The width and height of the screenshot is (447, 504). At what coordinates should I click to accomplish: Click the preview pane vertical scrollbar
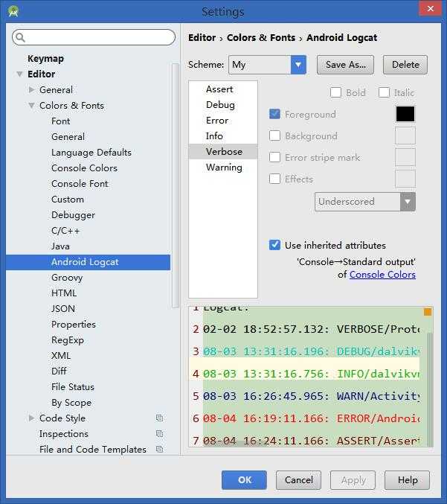coord(430,389)
